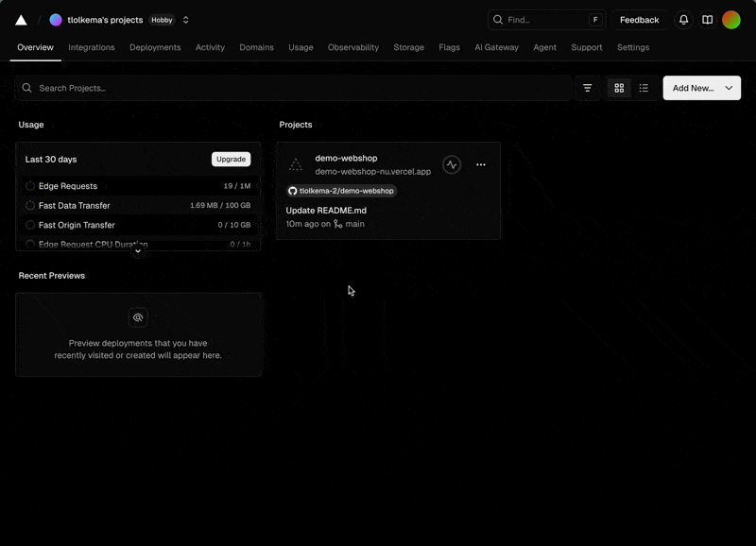
Task: Switch projects to grid view
Action: pyautogui.click(x=619, y=88)
